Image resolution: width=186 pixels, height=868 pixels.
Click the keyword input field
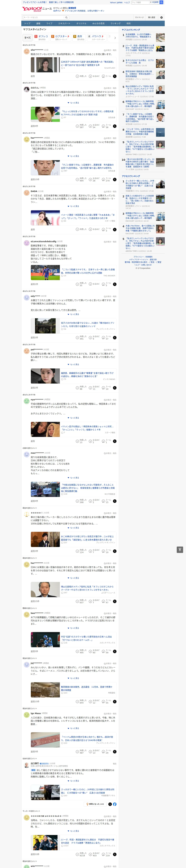tap(44, 18)
